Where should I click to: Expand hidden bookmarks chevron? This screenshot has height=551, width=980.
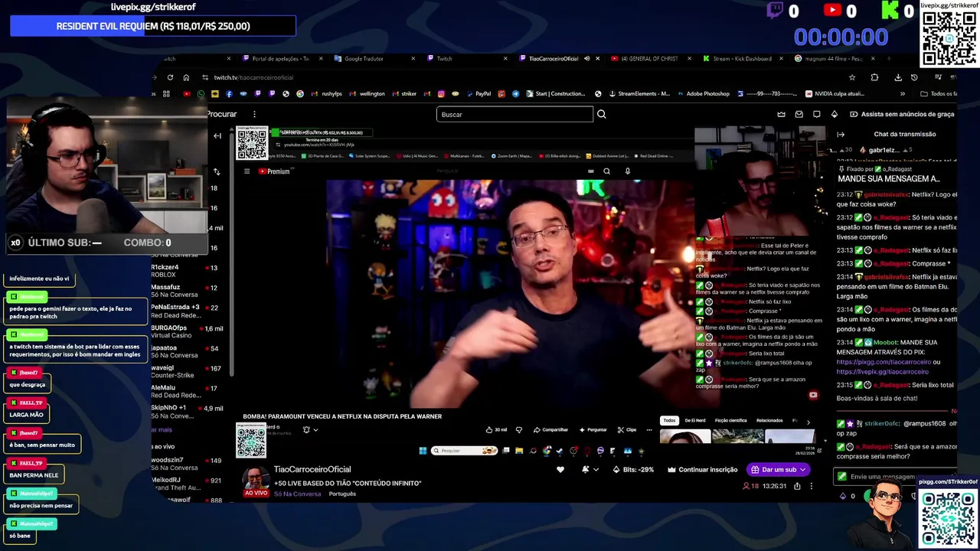click(x=903, y=94)
